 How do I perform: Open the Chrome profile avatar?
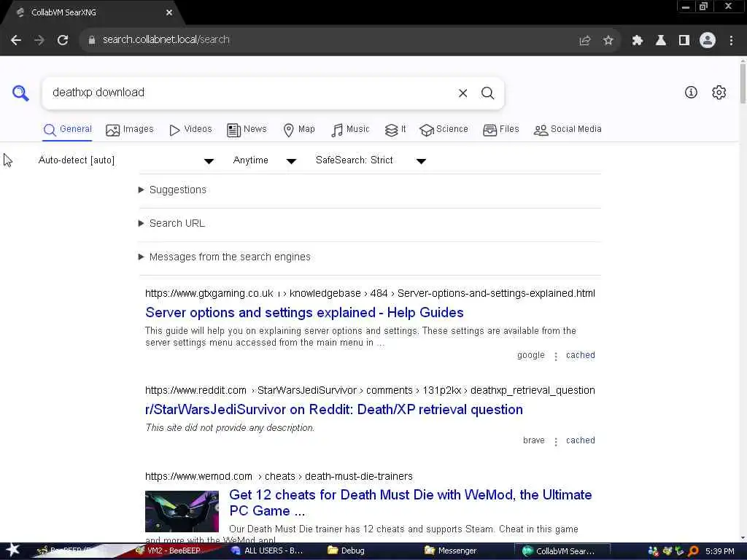coord(708,41)
